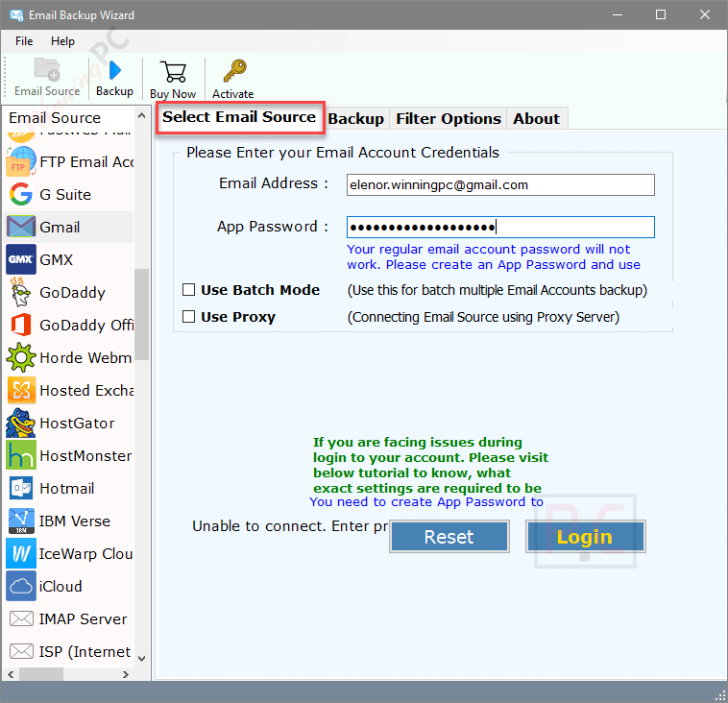This screenshot has height=703, width=728.
Task: Click the vertical scrollbar thumb in source list
Action: [x=141, y=314]
